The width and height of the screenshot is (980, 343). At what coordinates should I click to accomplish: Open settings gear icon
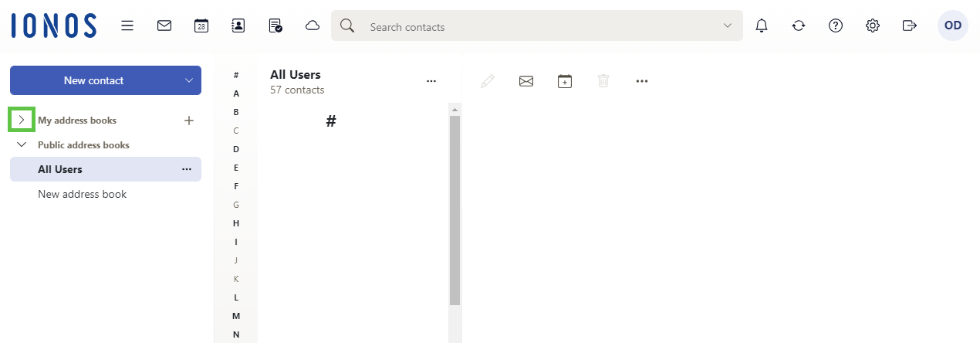[x=873, y=25]
